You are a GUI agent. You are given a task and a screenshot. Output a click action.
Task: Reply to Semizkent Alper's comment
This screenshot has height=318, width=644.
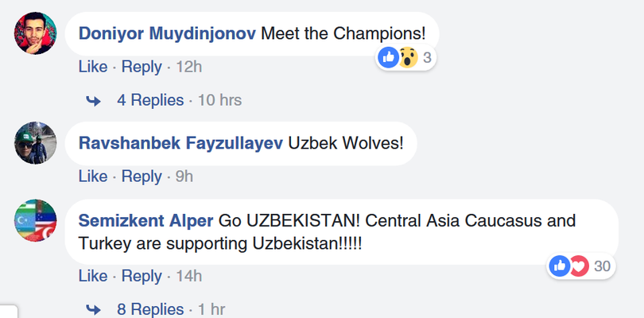142,276
